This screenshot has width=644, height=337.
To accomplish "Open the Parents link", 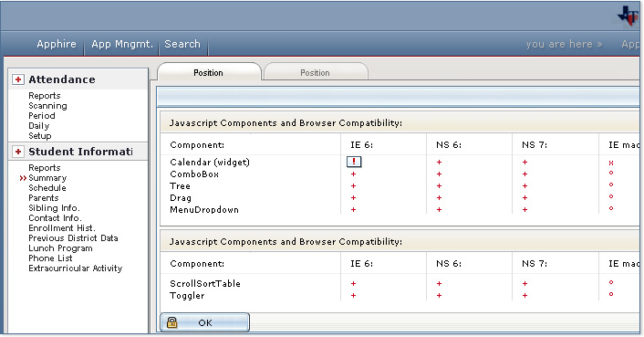I will 44,197.
